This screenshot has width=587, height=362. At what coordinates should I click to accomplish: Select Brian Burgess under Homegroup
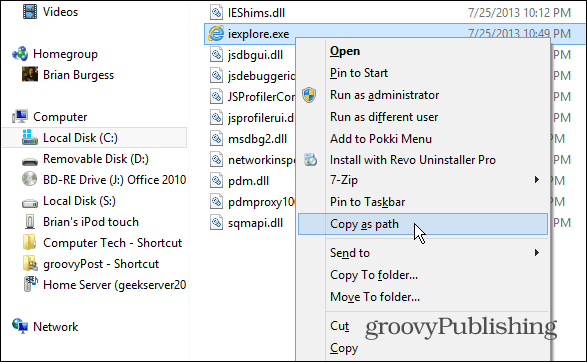coord(78,75)
